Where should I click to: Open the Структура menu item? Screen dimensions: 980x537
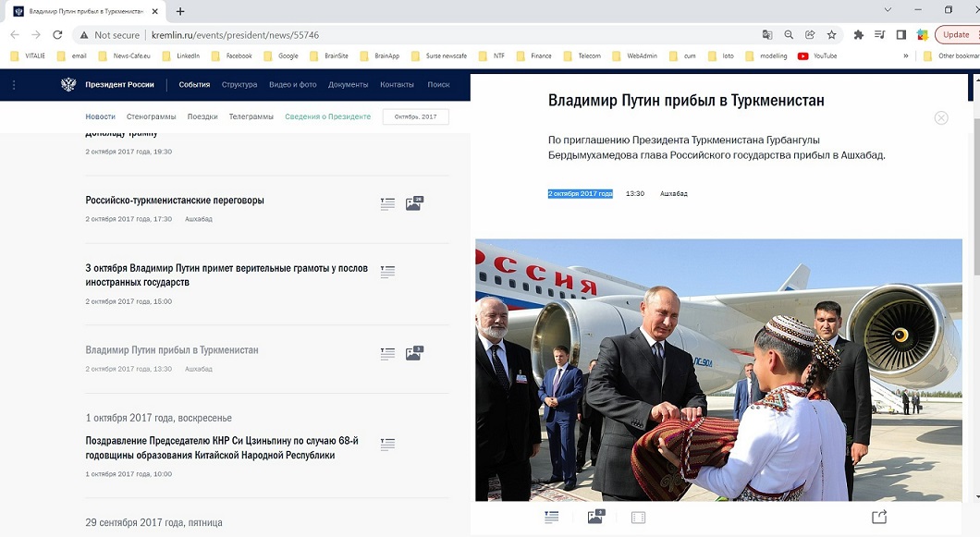[x=239, y=84]
